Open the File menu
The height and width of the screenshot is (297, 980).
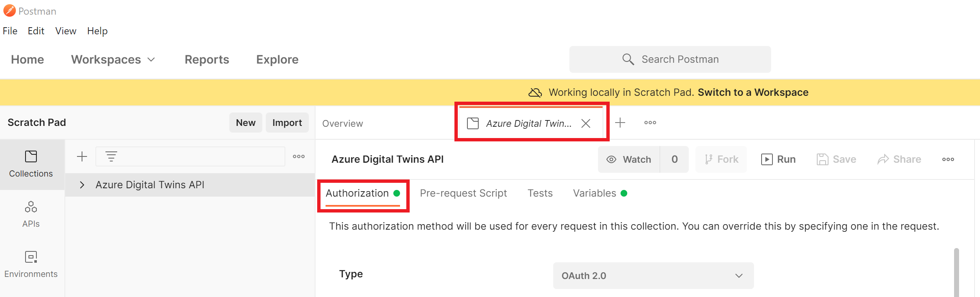pos(10,31)
